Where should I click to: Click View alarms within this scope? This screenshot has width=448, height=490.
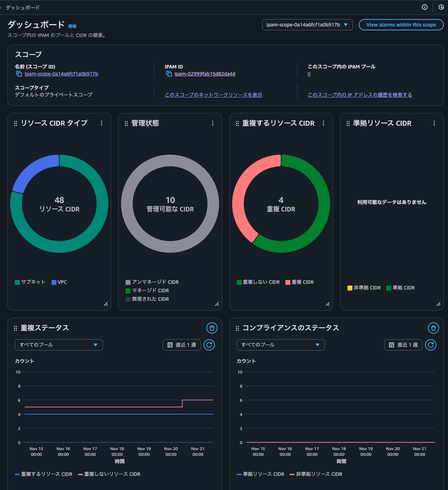pos(401,25)
